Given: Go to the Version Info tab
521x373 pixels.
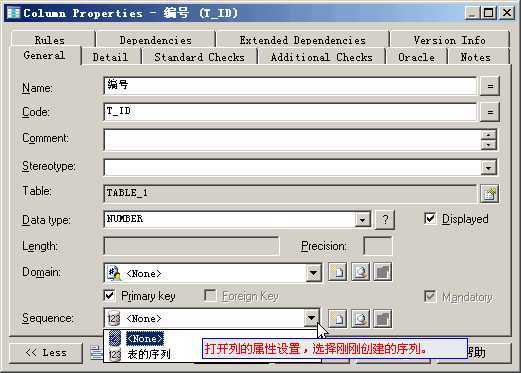Looking at the screenshot, I should 449,40.
